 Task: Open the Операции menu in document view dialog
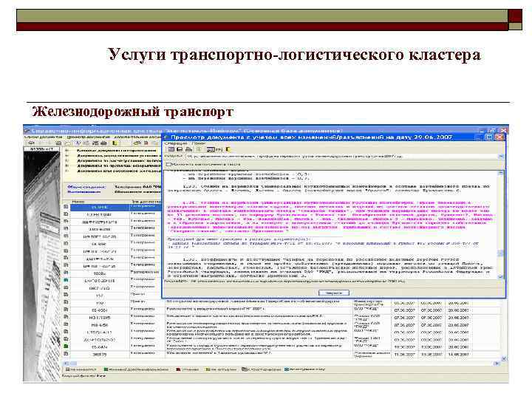pyautogui.click(x=175, y=143)
